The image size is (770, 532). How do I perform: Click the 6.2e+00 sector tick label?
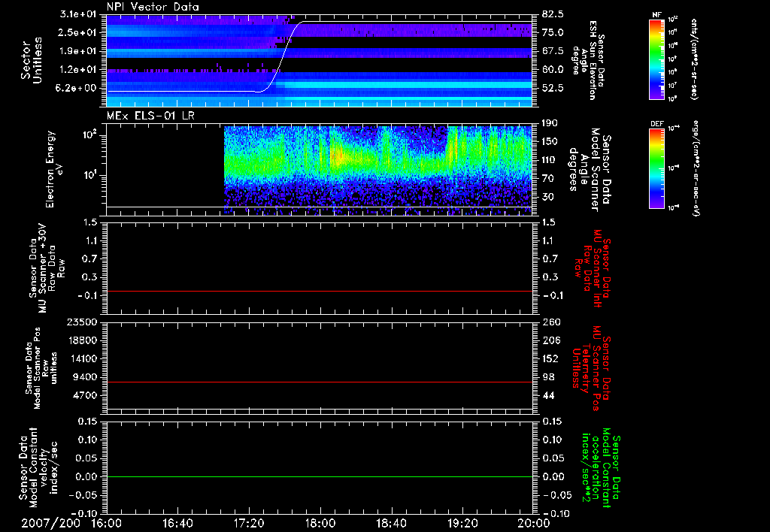77,89
